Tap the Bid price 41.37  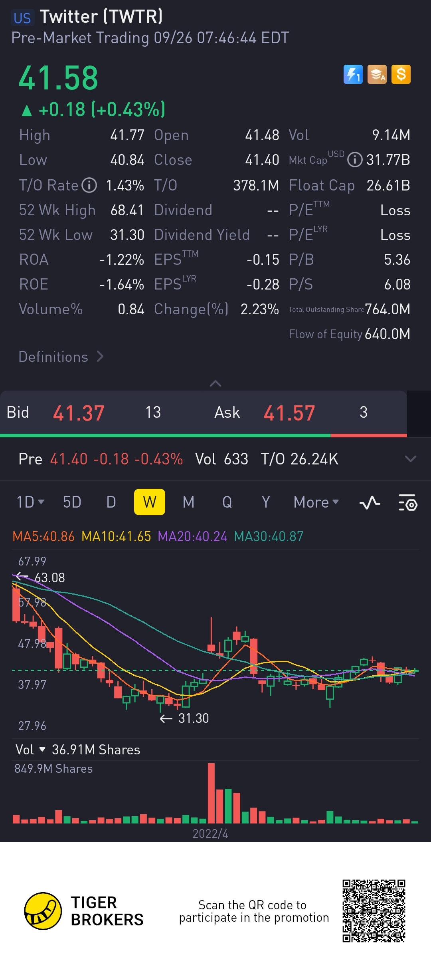point(79,413)
